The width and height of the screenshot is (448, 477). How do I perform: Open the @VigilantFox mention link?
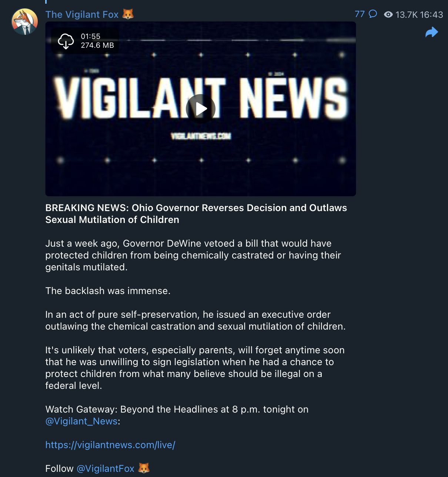(106, 468)
